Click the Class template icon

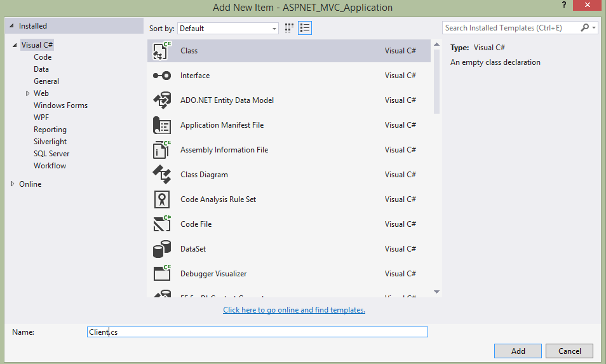162,51
